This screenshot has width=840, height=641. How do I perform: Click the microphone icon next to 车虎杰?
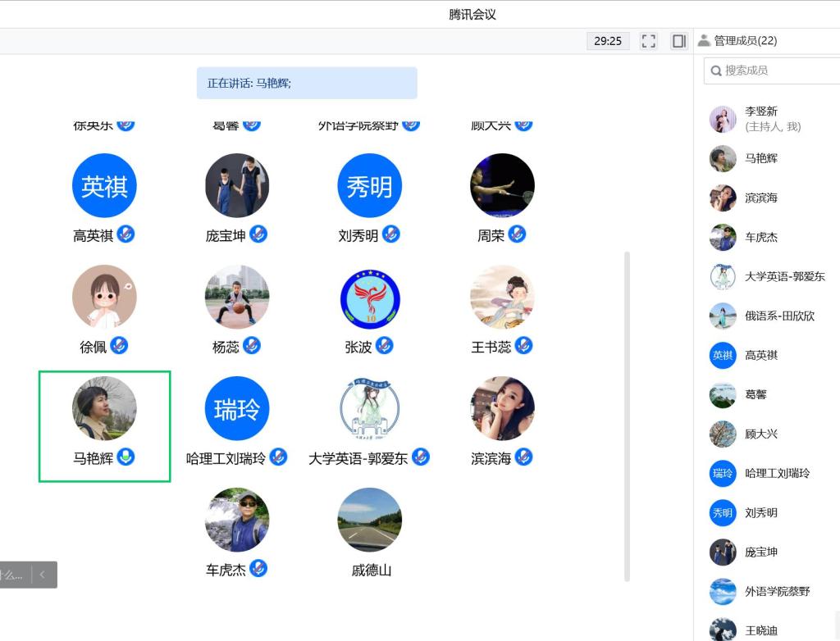(258, 568)
